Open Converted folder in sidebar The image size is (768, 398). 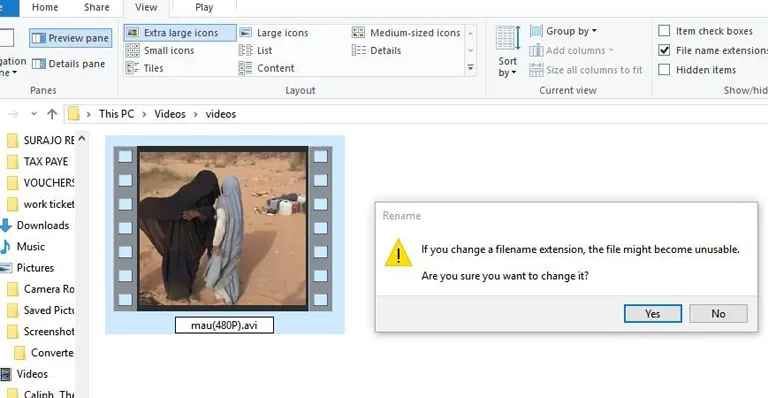pyautogui.click(x=44, y=353)
